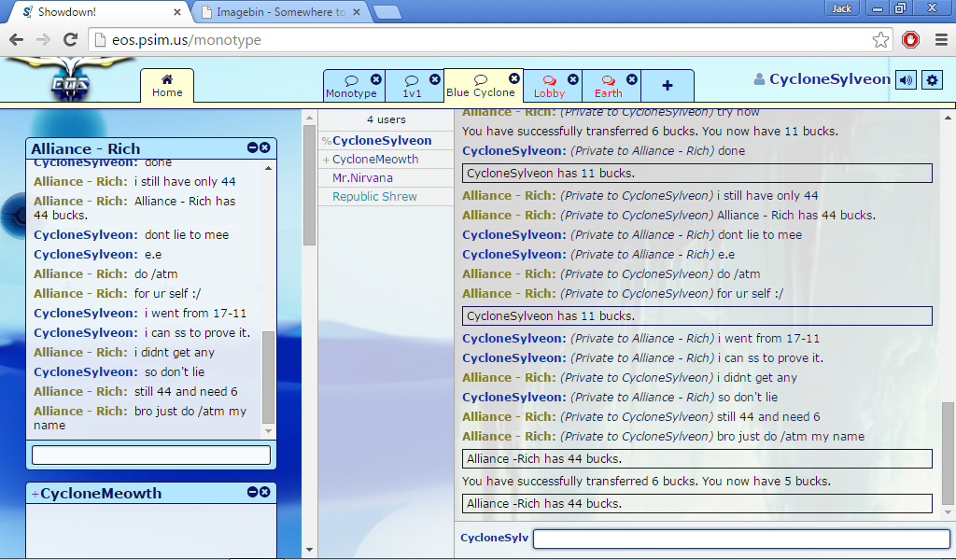Click the left panel scrollbar's up arrow
Image resolution: width=956 pixels, height=560 pixels.
[309, 118]
